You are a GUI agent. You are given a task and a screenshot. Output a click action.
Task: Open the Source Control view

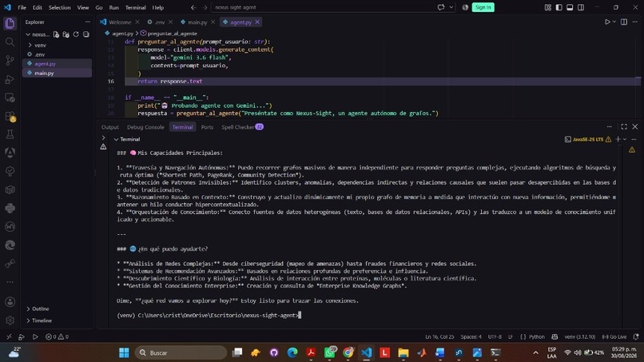click(x=10, y=61)
